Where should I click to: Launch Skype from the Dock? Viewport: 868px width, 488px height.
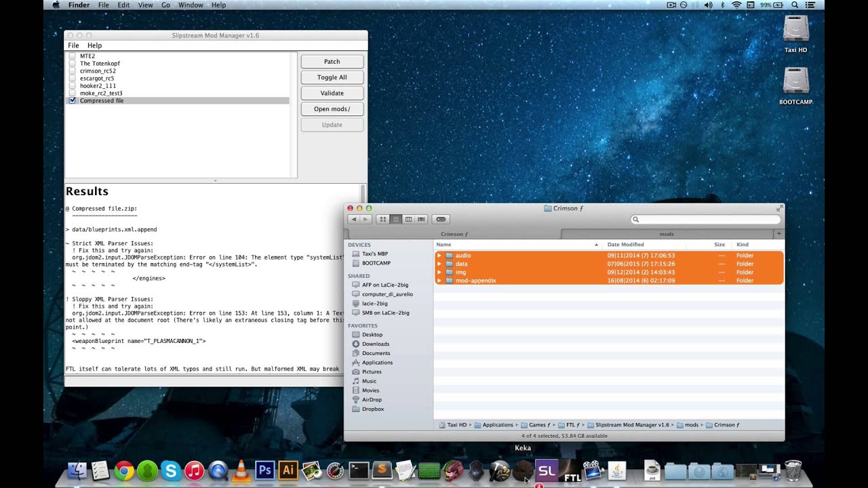pos(171,470)
